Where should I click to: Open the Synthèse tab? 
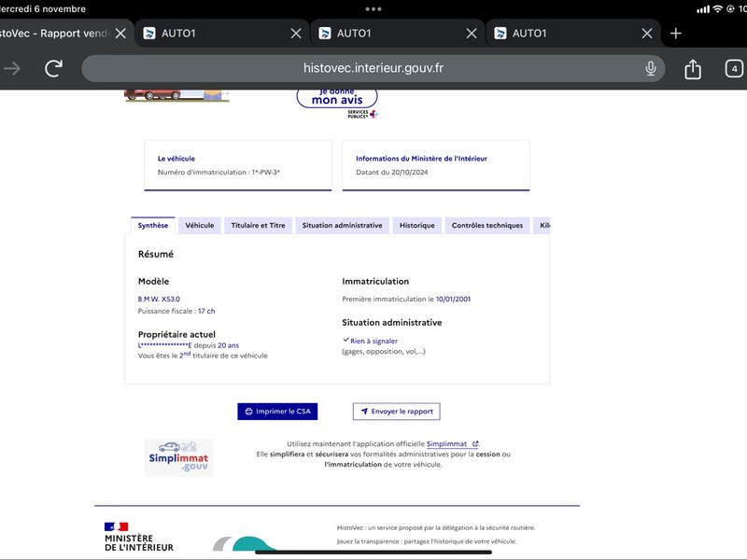click(153, 226)
